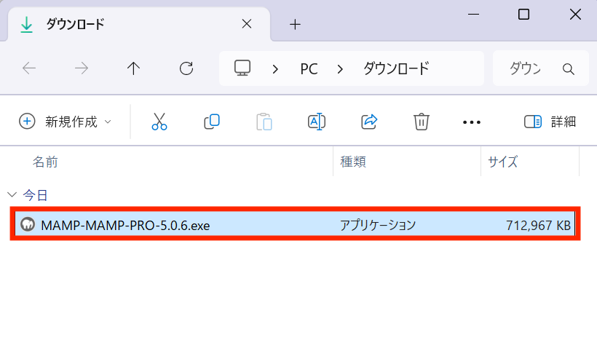Click the Delete trash can icon
Viewport: 597px width, 364px height.
click(x=421, y=122)
